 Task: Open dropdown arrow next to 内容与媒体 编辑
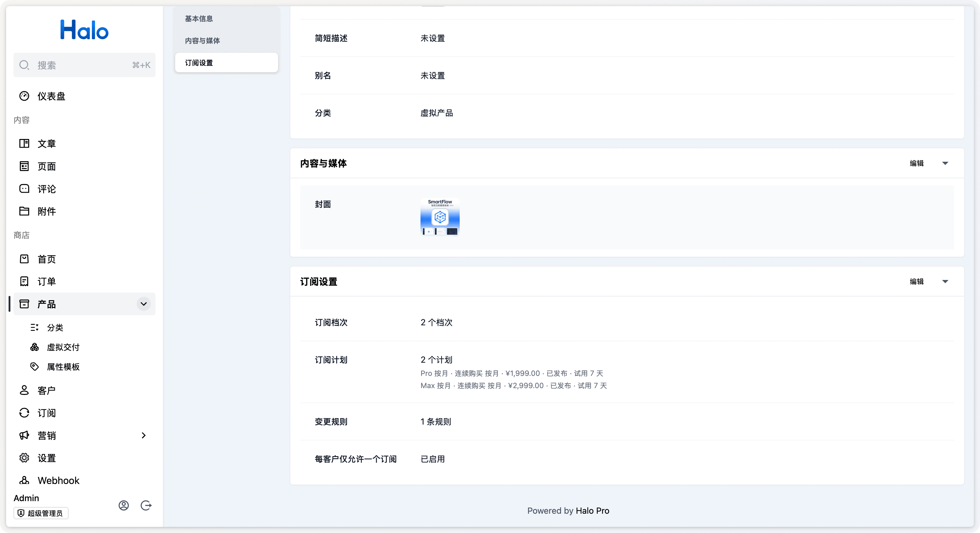(x=945, y=163)
